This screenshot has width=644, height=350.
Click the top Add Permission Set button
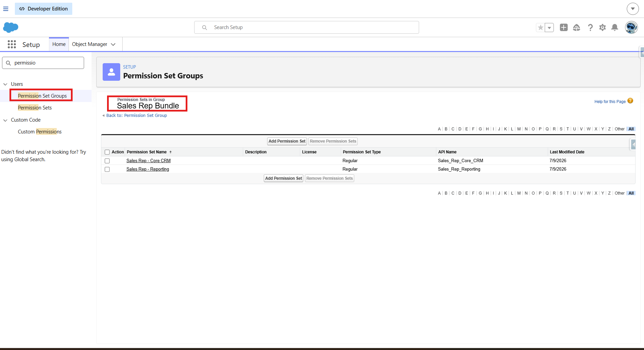[287, 141]
